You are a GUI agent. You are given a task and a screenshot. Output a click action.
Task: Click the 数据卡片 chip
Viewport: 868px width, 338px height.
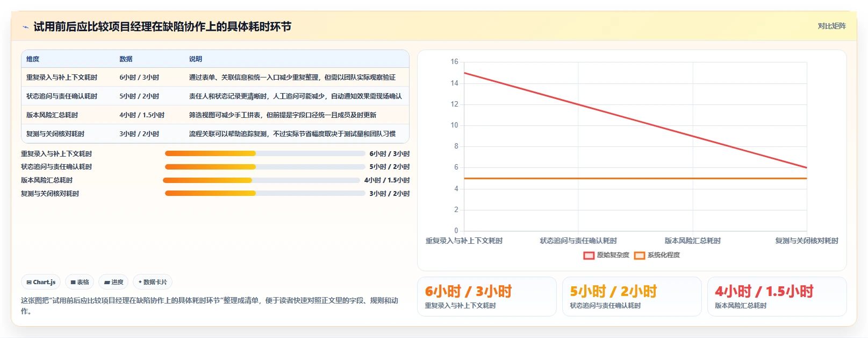pos(153,282)
